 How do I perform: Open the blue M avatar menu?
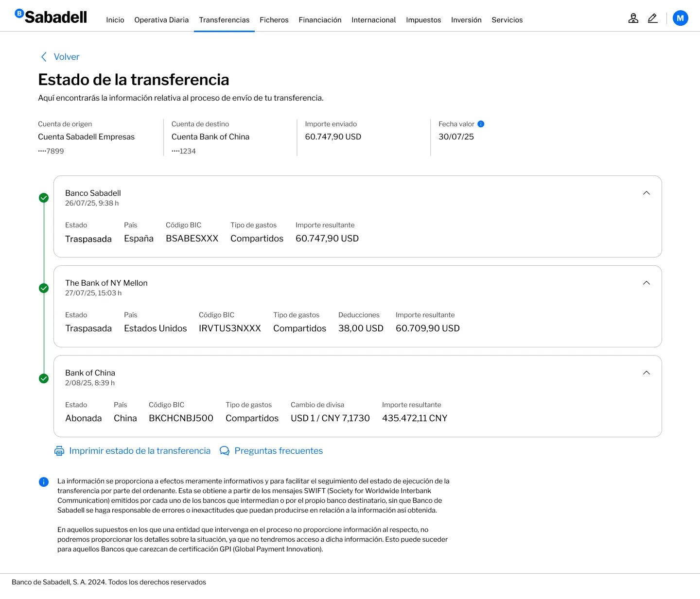click(680, 18)
